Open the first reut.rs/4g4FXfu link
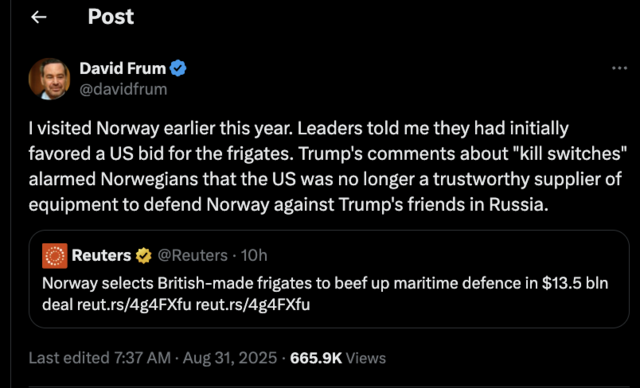 point(134,305)
